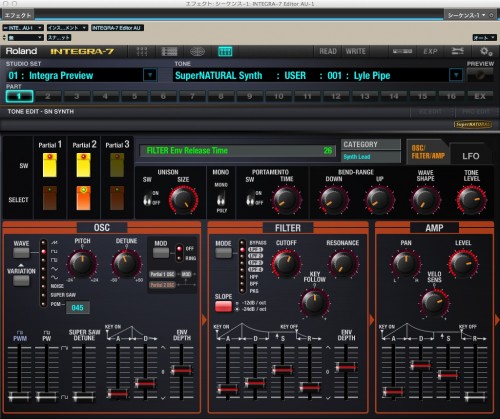Switch to the LFO tab
Screen dimensions: 500x419
(470, 156)
